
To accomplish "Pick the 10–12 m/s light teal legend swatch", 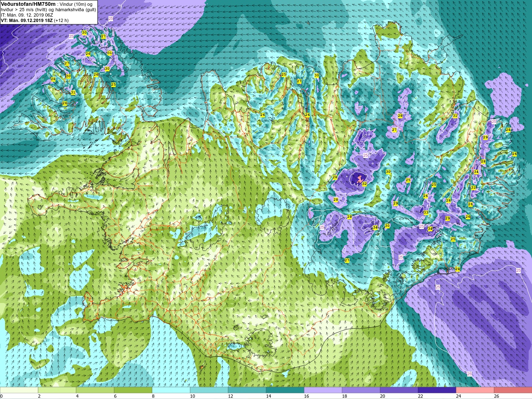I will coord(209,390).
